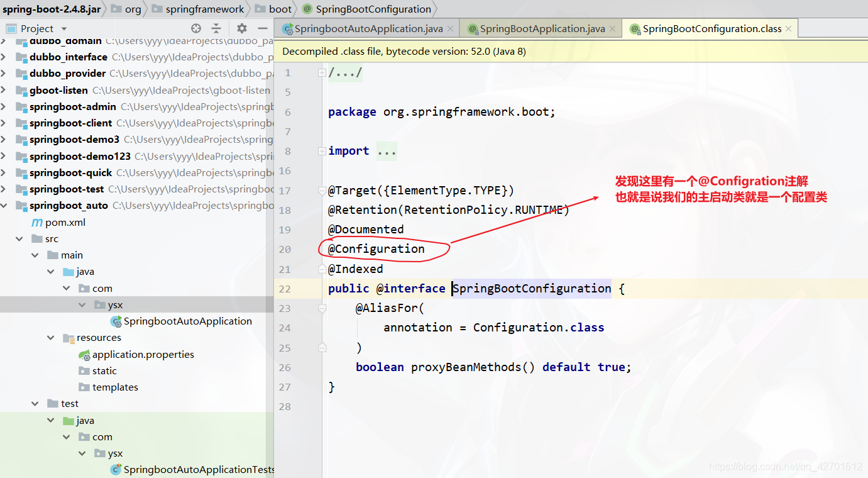Hide the Project panel with minus icon

(x=263, y=28)
